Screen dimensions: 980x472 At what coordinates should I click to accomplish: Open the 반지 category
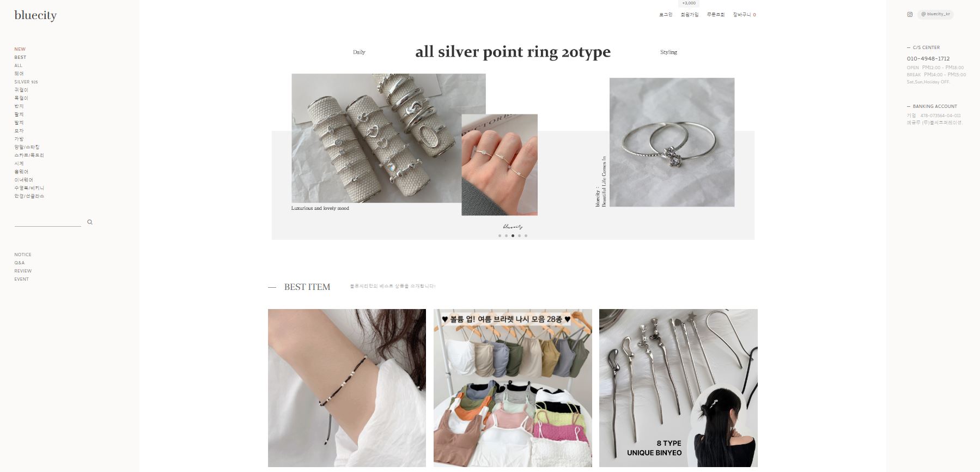[19, 106]
